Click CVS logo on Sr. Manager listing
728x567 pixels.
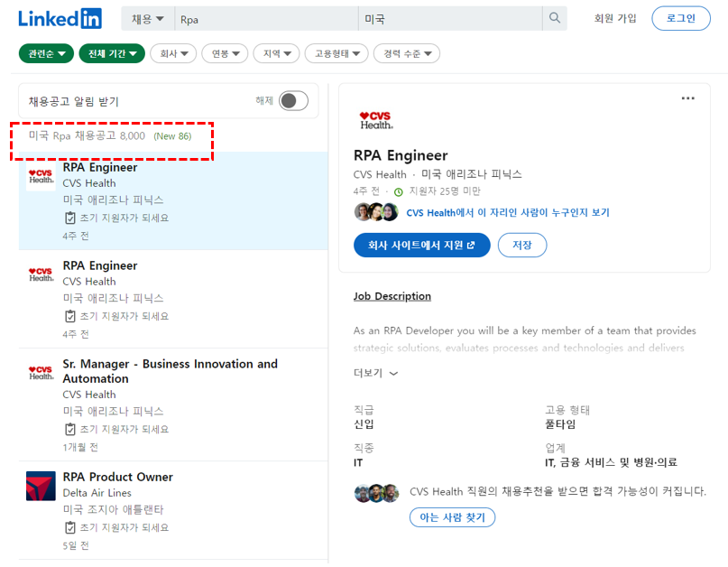click(x=41, y=373)
